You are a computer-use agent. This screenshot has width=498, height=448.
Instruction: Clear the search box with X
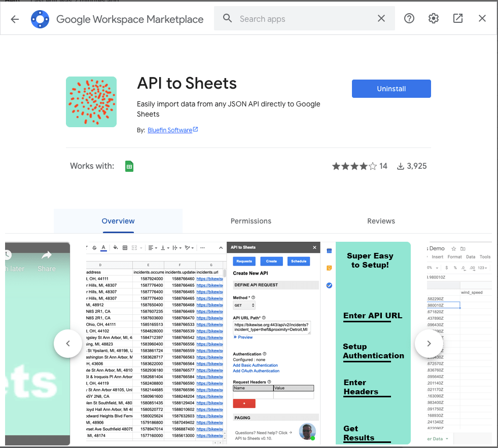(381, 18)
